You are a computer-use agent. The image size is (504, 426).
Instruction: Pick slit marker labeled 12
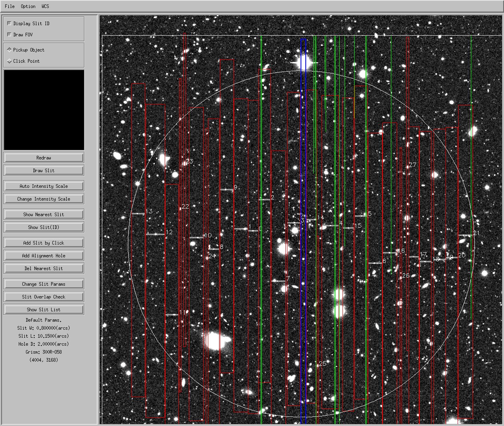click(x=155, y=234)
